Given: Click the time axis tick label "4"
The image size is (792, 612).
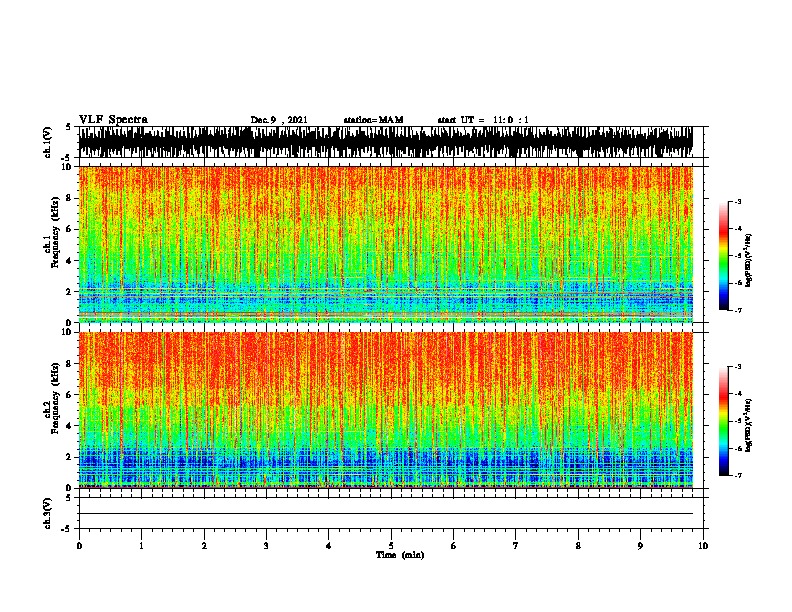Looking at the screenshot, I should click(x=329, y=546).
